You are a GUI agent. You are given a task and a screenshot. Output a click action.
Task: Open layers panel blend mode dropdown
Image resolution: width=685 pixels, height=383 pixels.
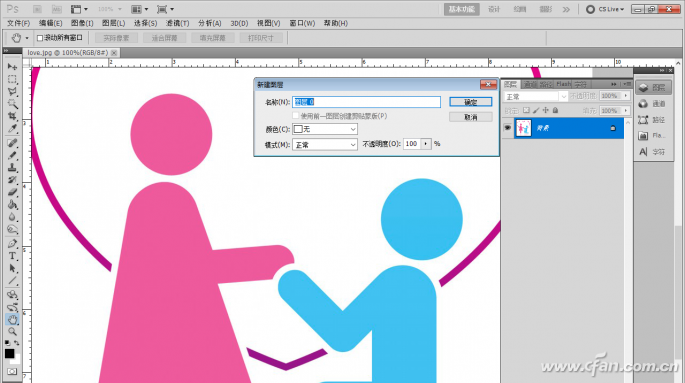pos(535,97)
